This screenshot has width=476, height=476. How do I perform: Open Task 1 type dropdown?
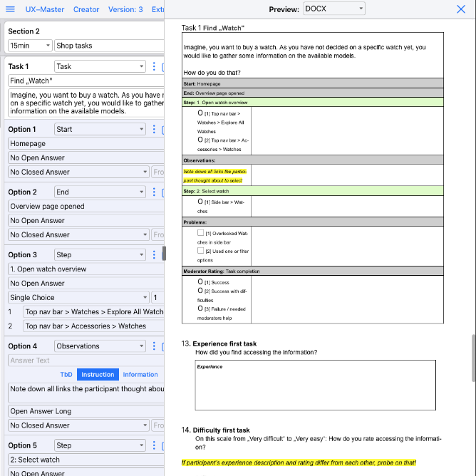pos(100,66)
